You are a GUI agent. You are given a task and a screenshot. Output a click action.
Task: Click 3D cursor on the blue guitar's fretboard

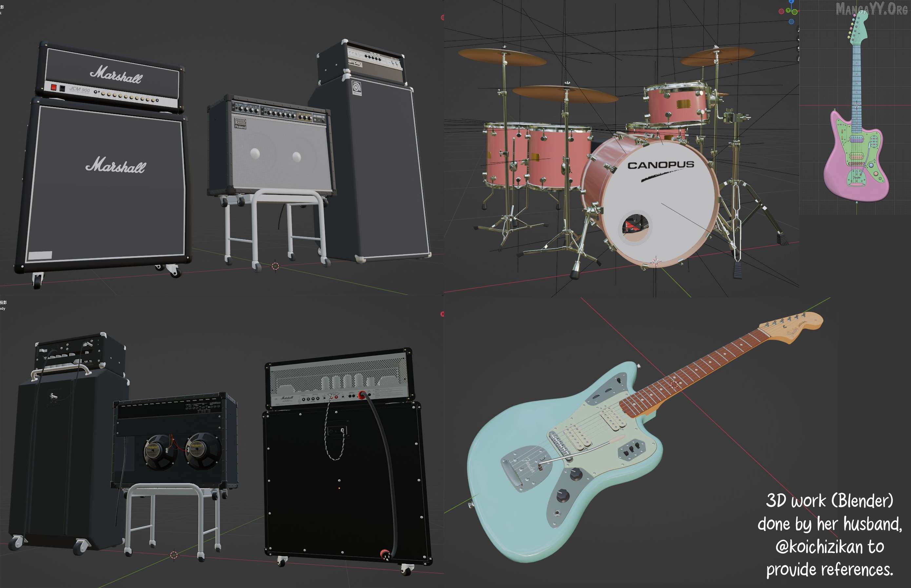point(674,385)
